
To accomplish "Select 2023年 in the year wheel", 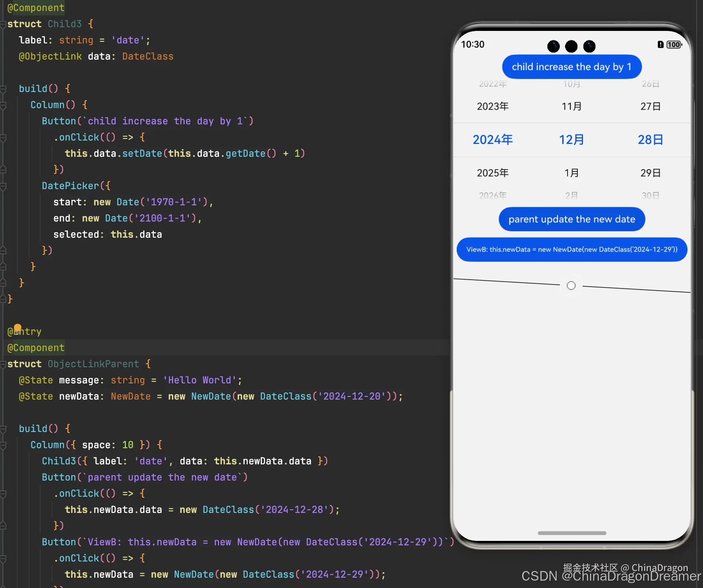I will click(x=492, y=106).
